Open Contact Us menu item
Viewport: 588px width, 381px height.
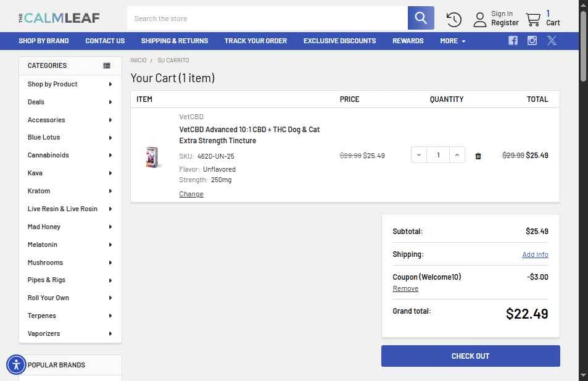pos(105,41)
